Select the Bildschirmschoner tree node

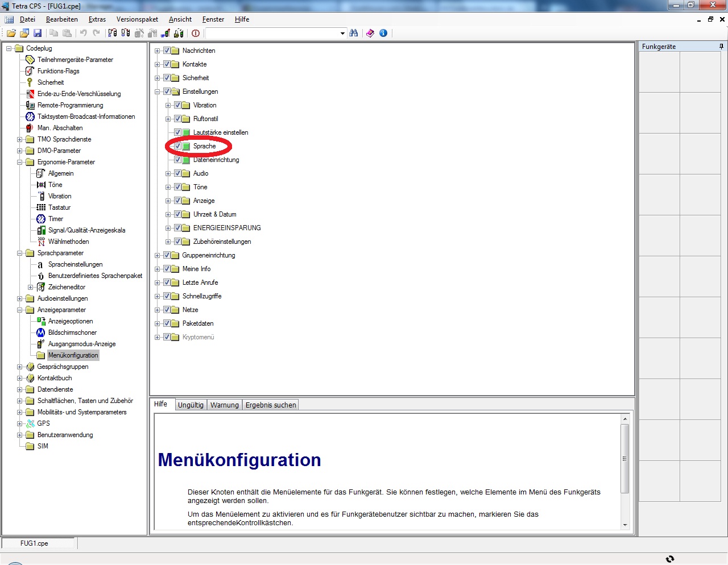[72, 333]
